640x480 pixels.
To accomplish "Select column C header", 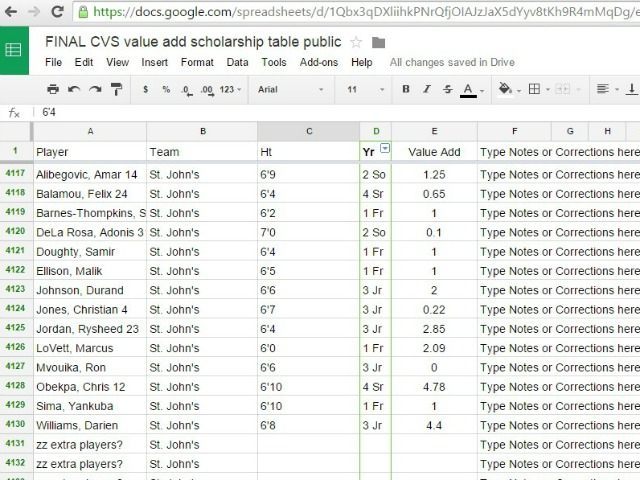I will point(309,131).
